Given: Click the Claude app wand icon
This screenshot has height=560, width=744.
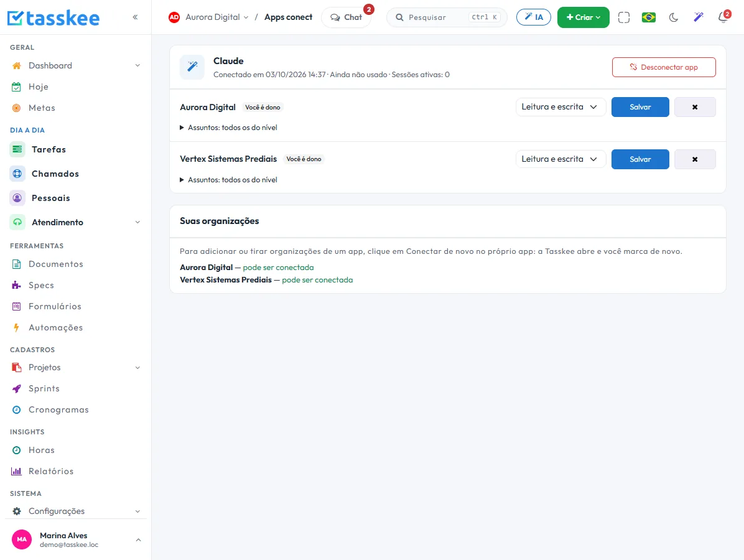Looking at the screenshot, I should (x=192, y=67).
